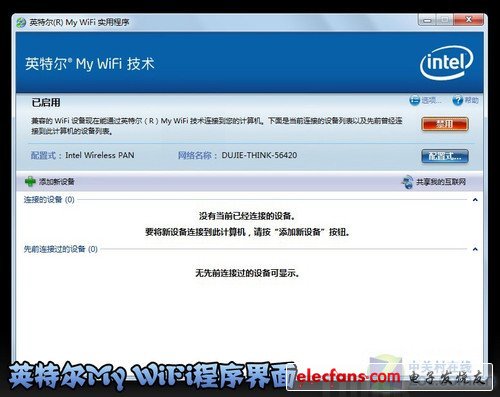Click the 共享我的互联网 share Internet link
Screen dimensions: 500x397
[x=441, y=182]
